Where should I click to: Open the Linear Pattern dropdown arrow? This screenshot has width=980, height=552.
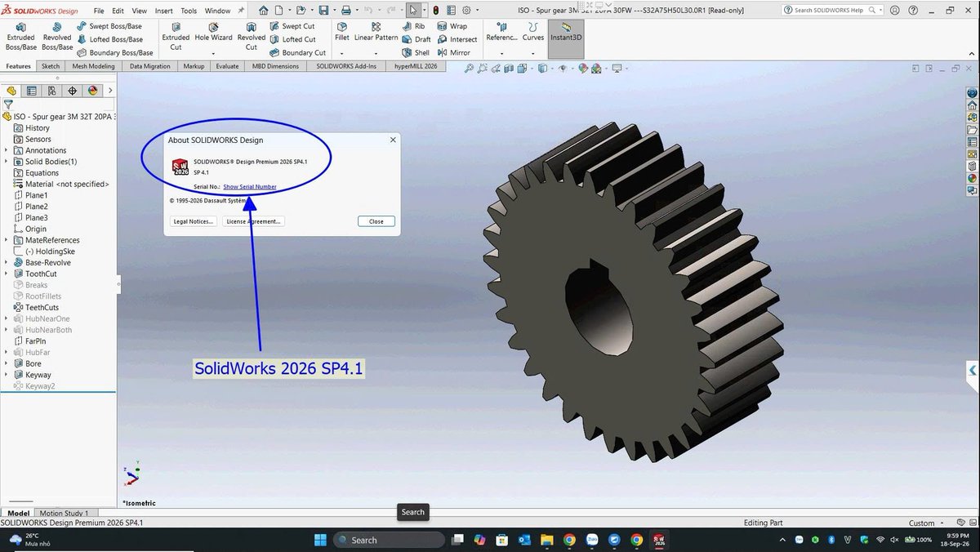tap(376, 53)
